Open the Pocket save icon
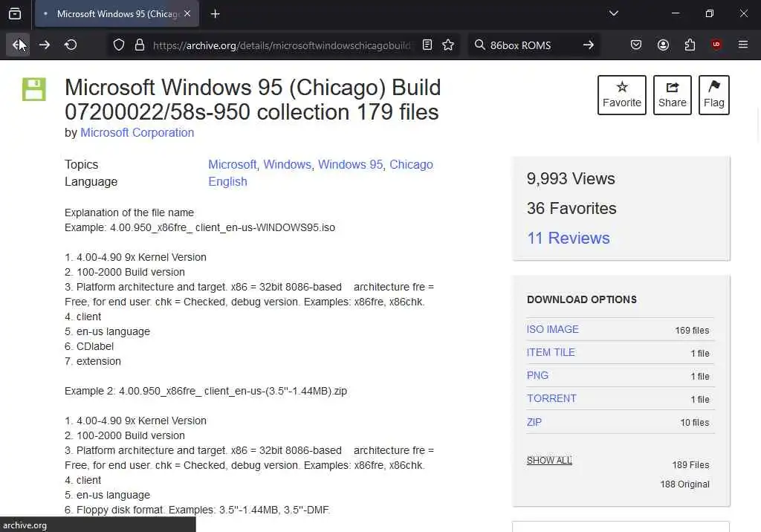 click(636, 45)
